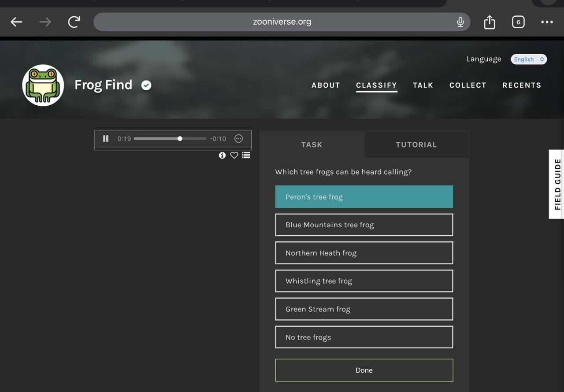Open the About page
The image size is (564, 392).
[x=326, y=85]
